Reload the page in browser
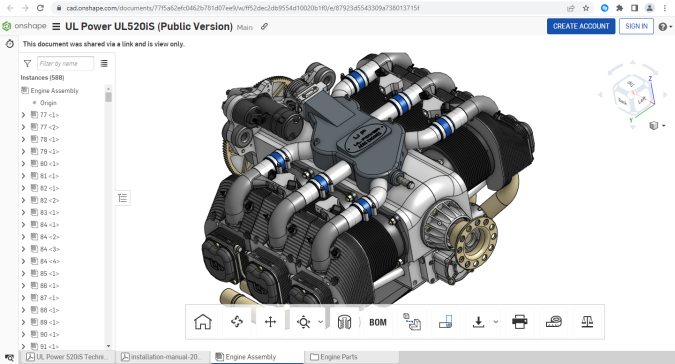The width and height of the screenshot is (675, 364). coord(40,8)
